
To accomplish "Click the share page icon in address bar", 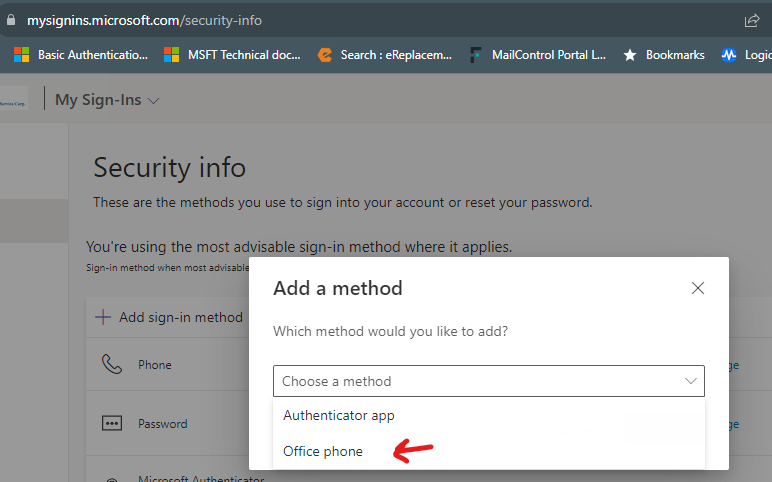I will 751,21.
